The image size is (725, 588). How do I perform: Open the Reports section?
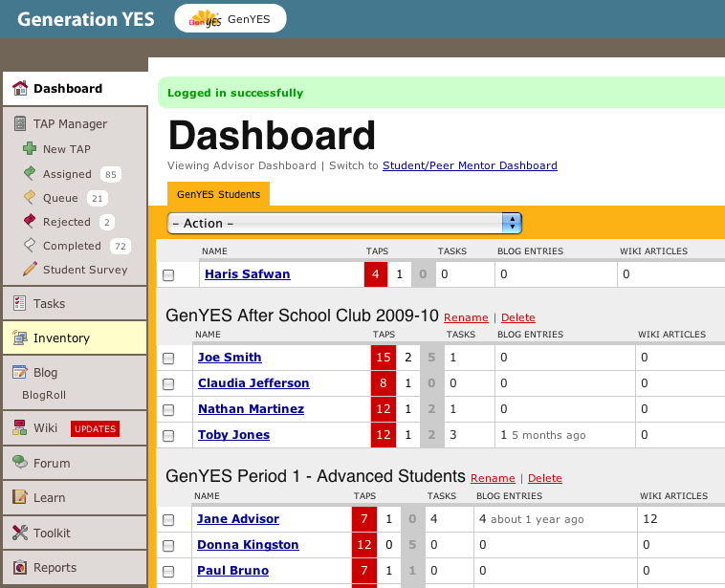coord(75,567)
